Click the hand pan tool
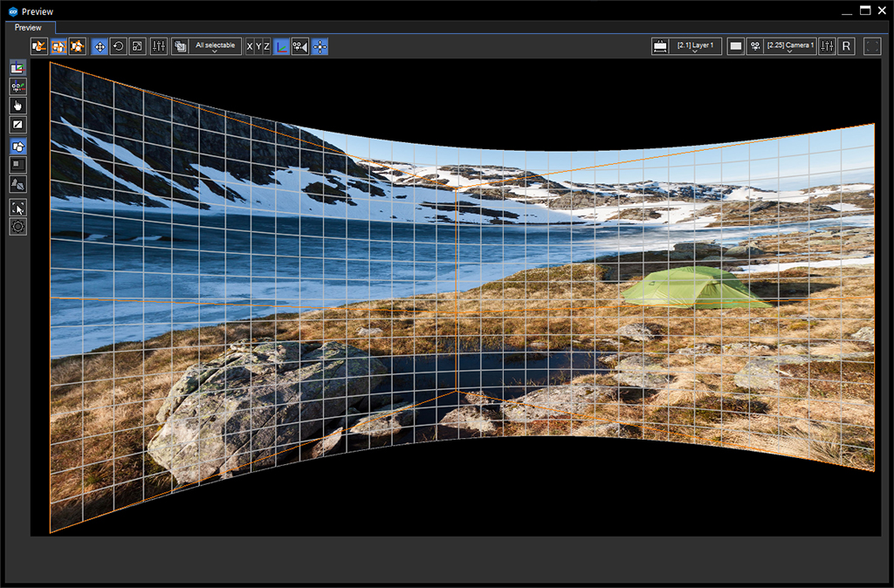The height and width of the screenshot is (588, 894). (18, 106)
